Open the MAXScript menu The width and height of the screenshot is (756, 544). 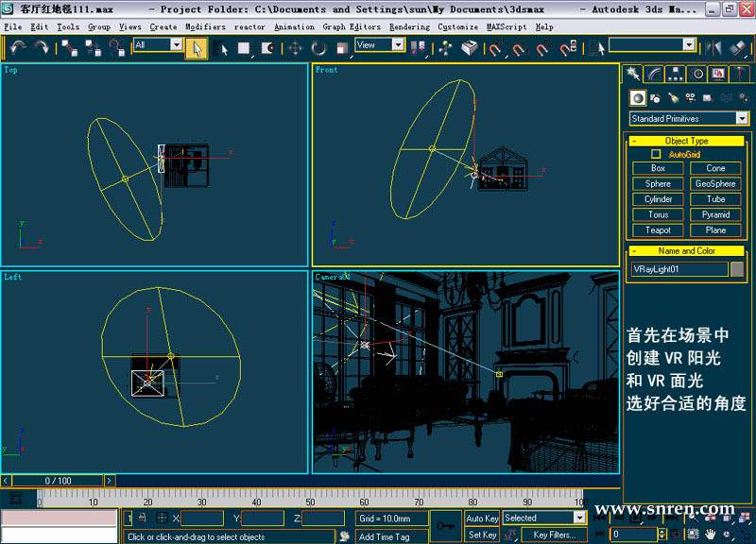coord(507,27)
